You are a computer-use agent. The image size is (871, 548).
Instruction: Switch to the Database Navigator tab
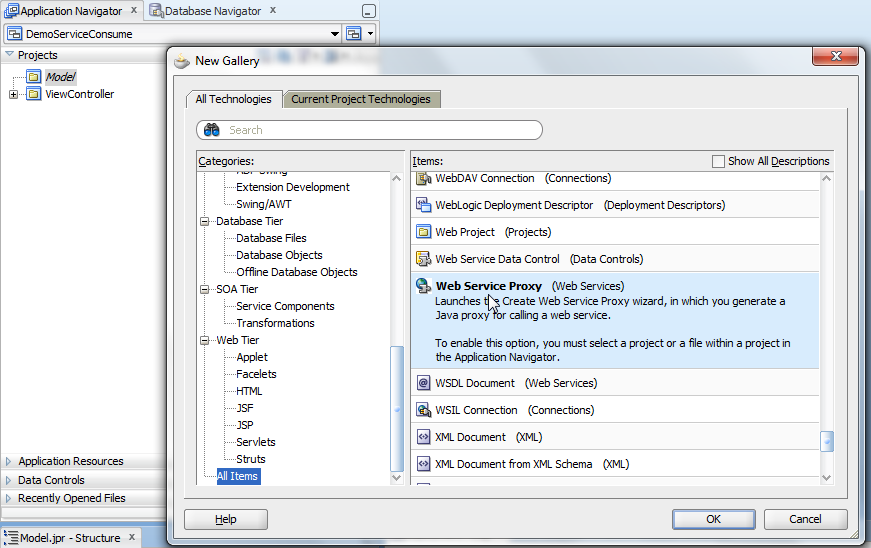(213, 11)
